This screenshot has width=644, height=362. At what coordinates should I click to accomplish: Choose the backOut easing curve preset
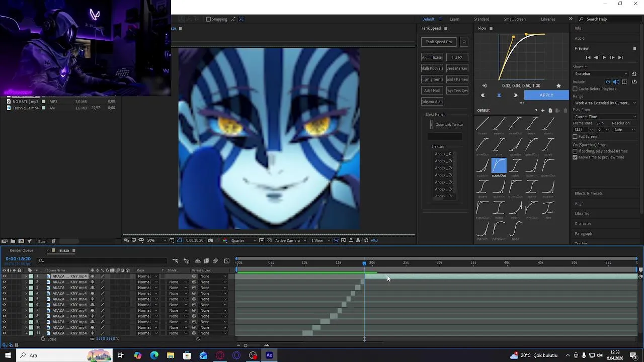[499, 229]
